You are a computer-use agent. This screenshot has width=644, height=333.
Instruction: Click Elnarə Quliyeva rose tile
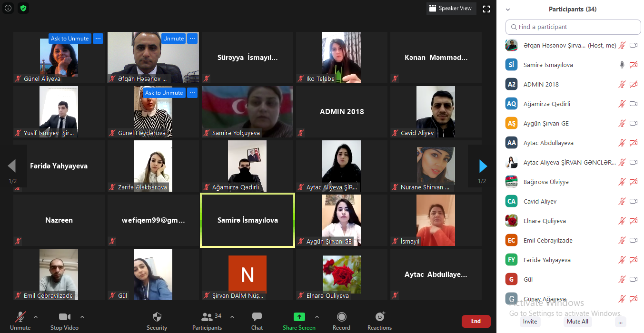tap(341, 274)
